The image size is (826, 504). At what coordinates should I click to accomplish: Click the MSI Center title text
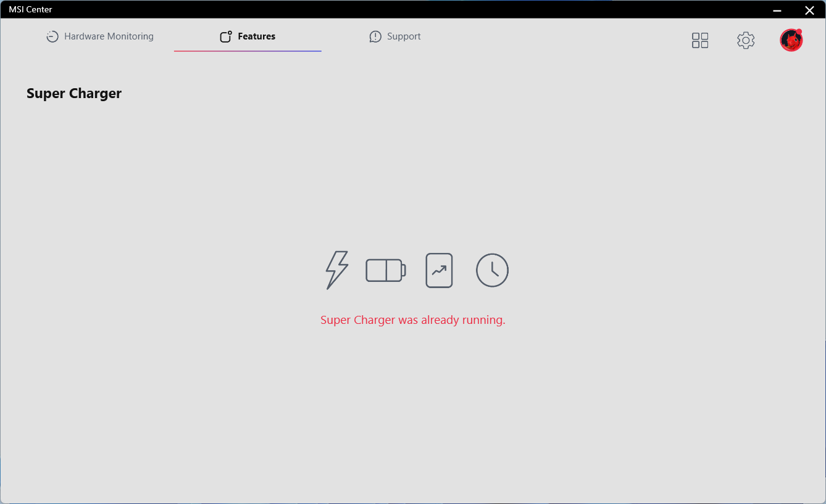click(30, 9)
